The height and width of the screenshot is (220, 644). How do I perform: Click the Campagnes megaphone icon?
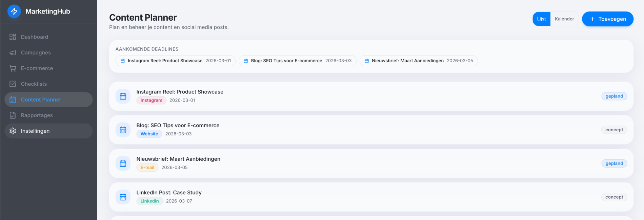13,53
